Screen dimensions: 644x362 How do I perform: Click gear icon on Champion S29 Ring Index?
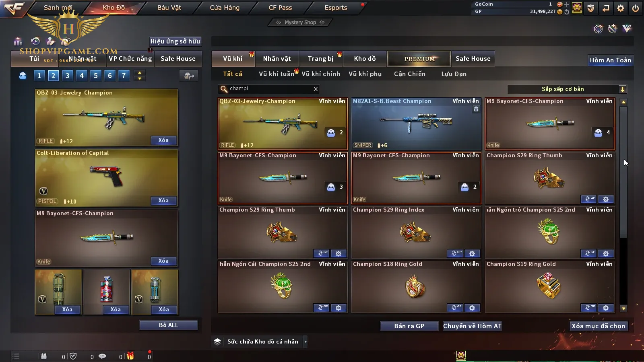coord(472,253)
